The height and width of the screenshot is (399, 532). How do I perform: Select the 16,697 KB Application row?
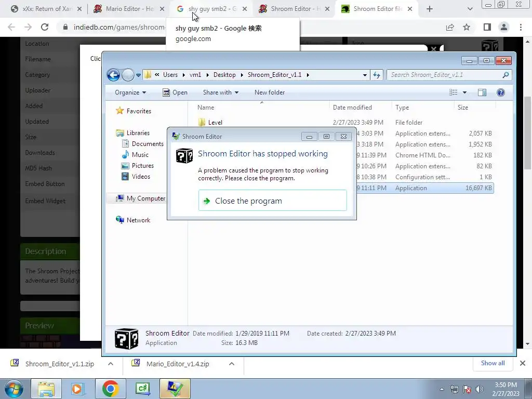tap(425, 188)
